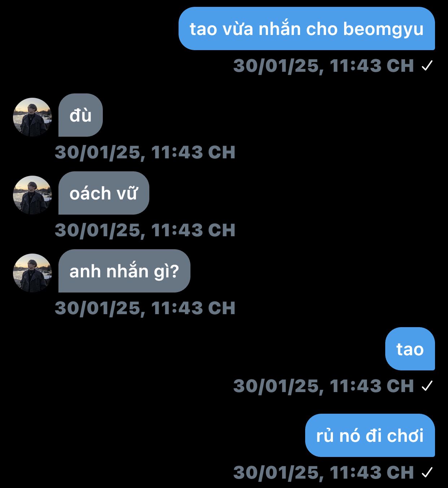Click the "anh nhắn gì?" message bubble
Viewport: 448px width, 488px height.
tap(124, 271)
